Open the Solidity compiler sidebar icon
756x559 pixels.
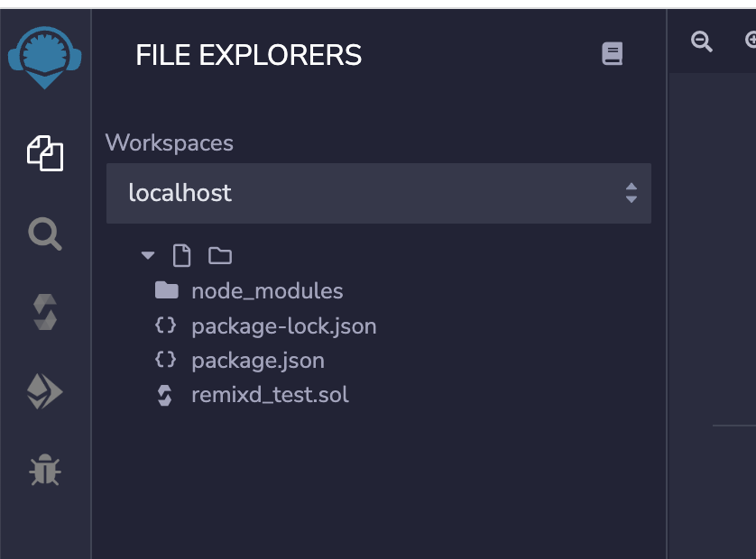click(45, 312)
